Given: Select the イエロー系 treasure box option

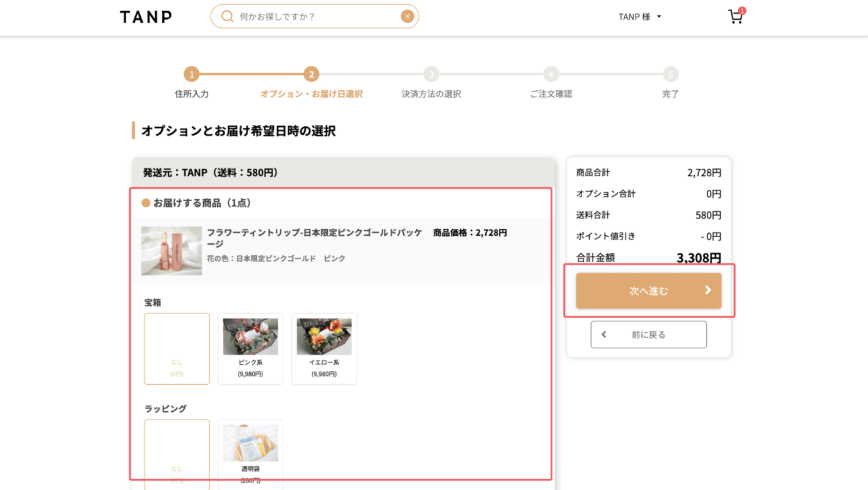Looking at the screenshot, I should click(x=324, y=348).
